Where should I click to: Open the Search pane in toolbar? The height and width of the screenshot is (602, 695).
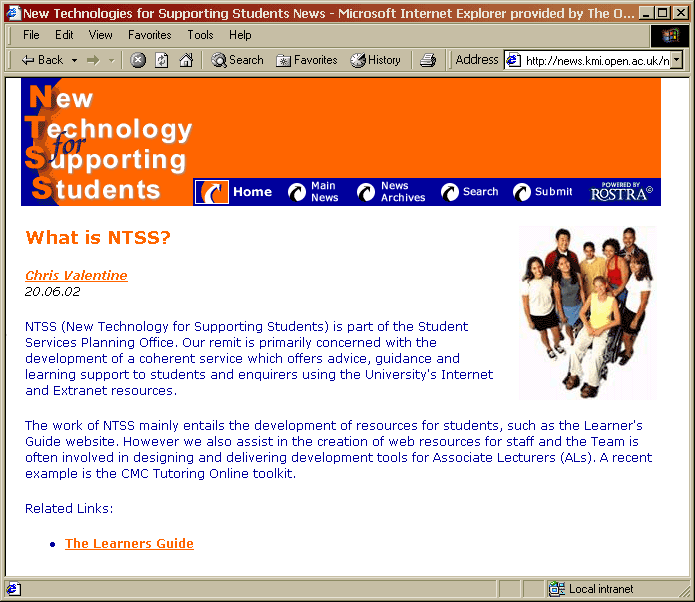(238, 60)
